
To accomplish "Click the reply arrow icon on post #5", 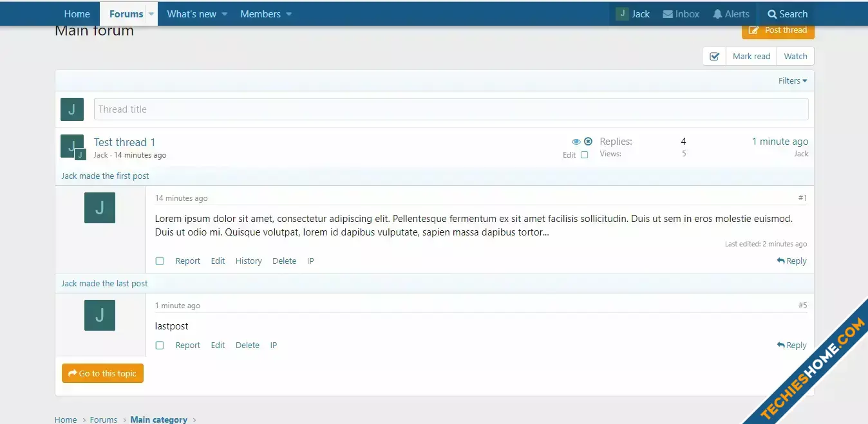I will point(780,345).
